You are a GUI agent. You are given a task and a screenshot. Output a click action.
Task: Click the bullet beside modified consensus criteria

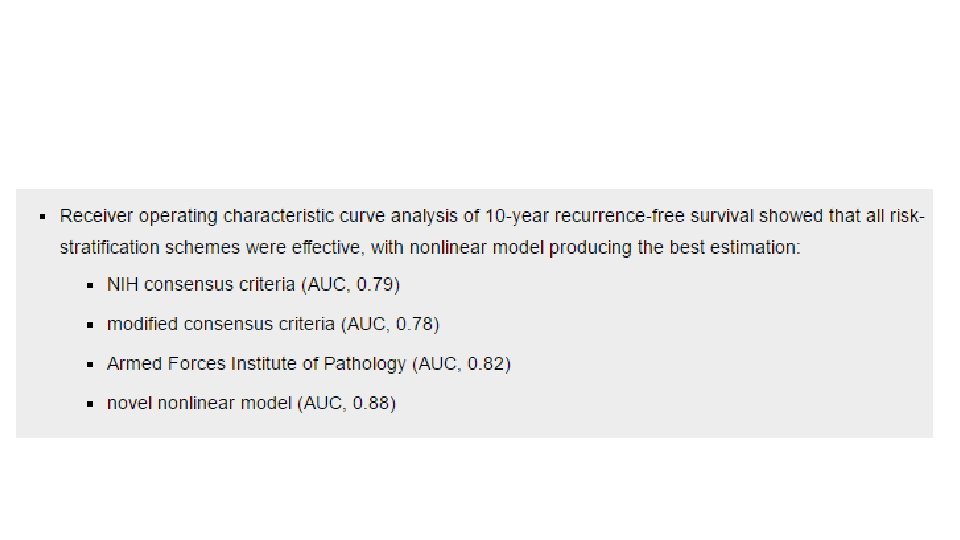tap(90, 325)
